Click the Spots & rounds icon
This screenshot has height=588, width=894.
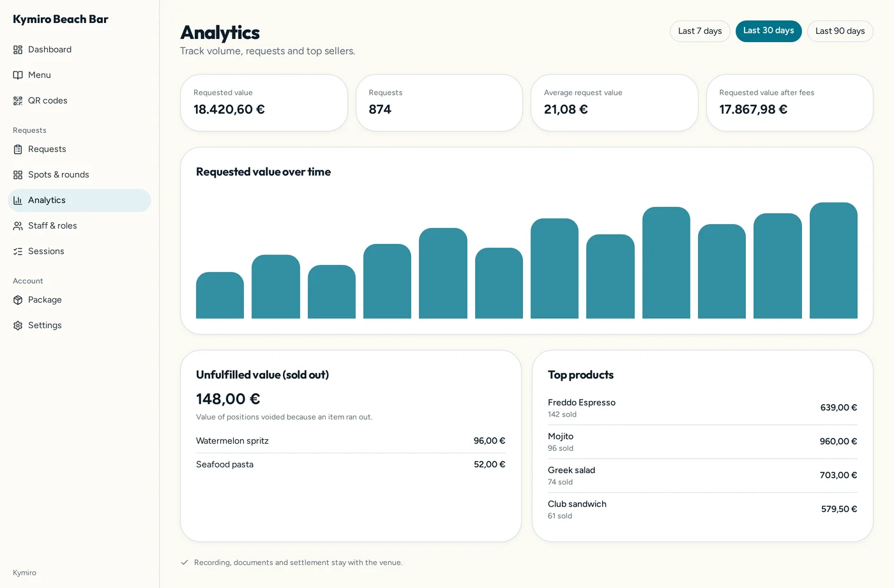(18, 175)
